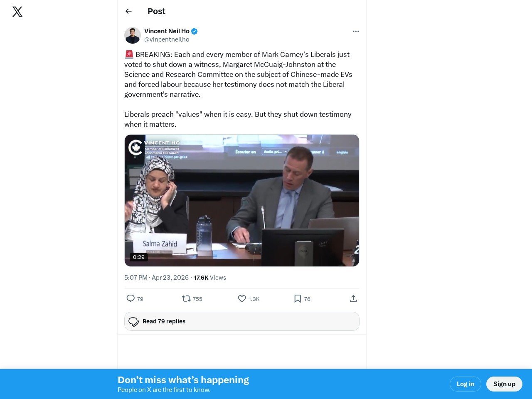Click the reply speech bubble icon
532x399 pixels.
(x=131, y=298)
